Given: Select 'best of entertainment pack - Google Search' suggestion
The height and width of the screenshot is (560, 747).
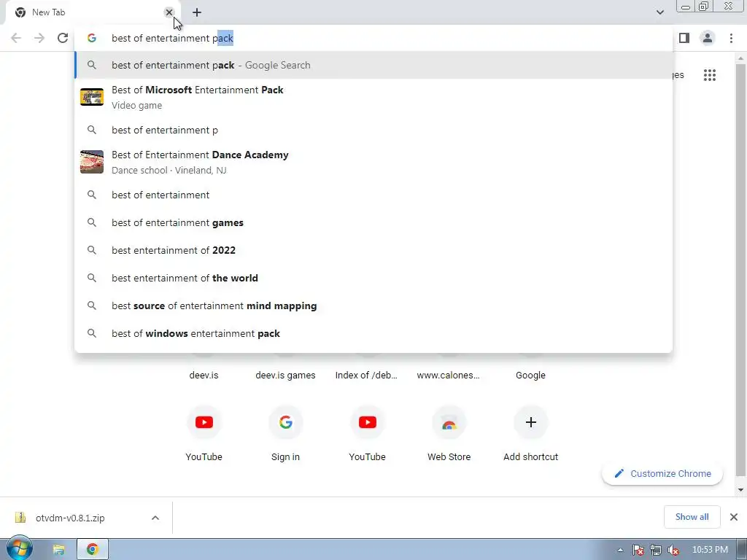Looking at the screenshot, I should pyautogui.click(x=373, y=65).
